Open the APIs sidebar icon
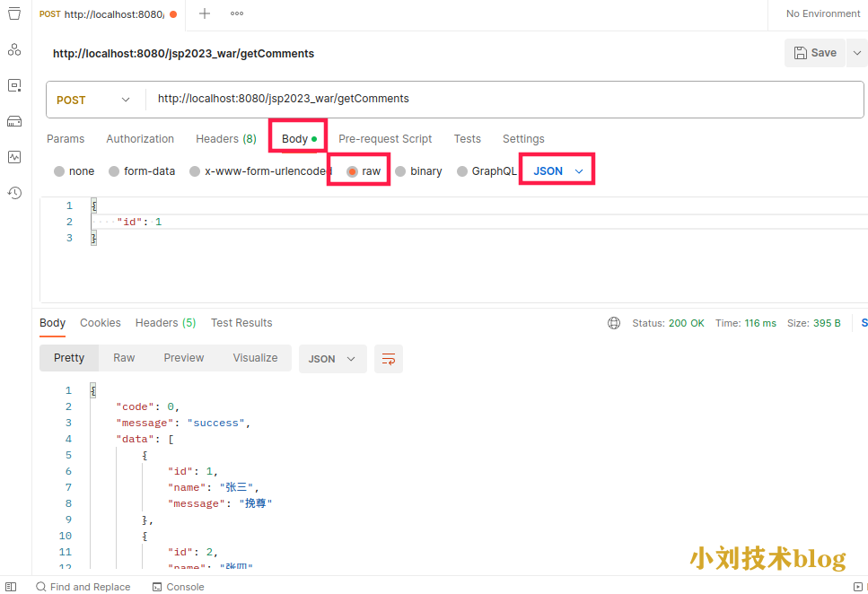The width and height of the screenshot is (868, 594). [14, 49]
